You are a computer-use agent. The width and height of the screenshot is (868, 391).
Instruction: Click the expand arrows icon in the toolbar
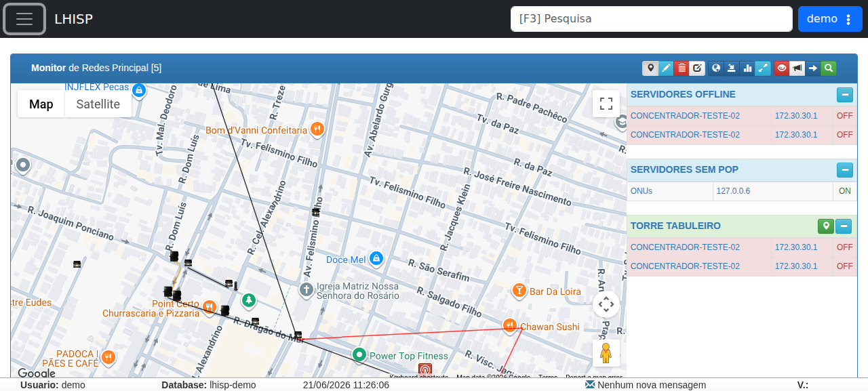coord(763,68)
